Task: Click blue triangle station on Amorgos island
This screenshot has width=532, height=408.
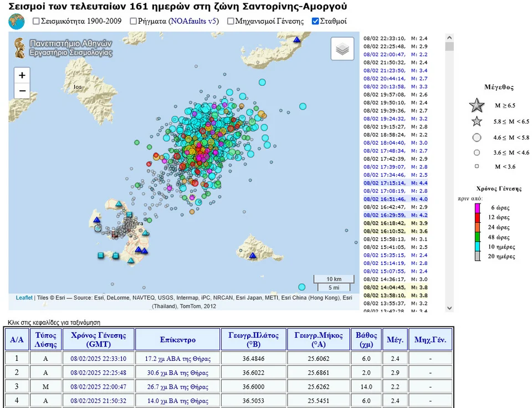Action: (x=297, y=40)
